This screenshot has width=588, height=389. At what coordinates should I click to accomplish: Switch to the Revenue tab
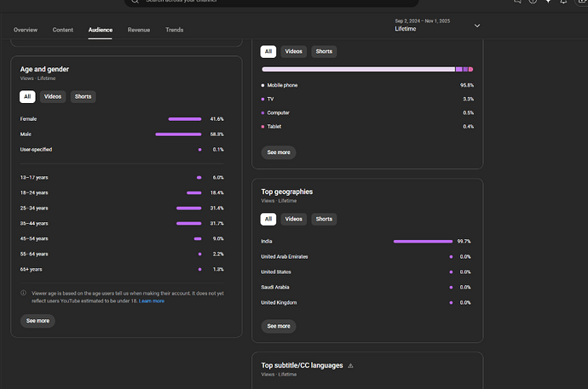(139, 30)
